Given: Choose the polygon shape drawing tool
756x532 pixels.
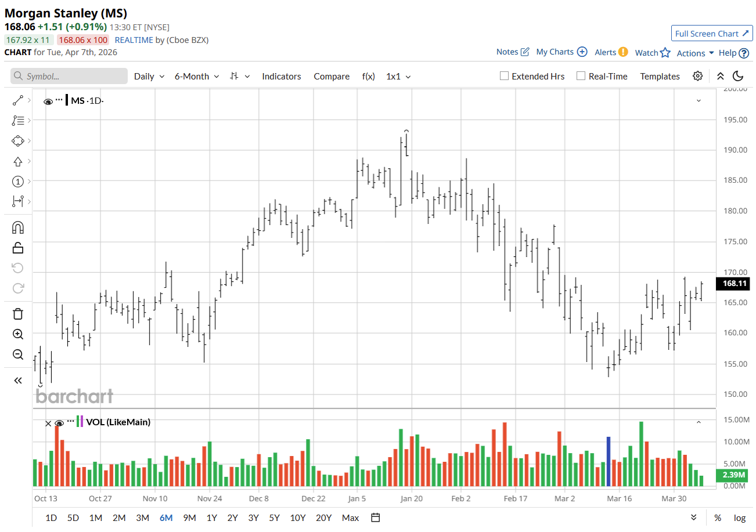Looking at the screenshot, I should click(17, 141).
